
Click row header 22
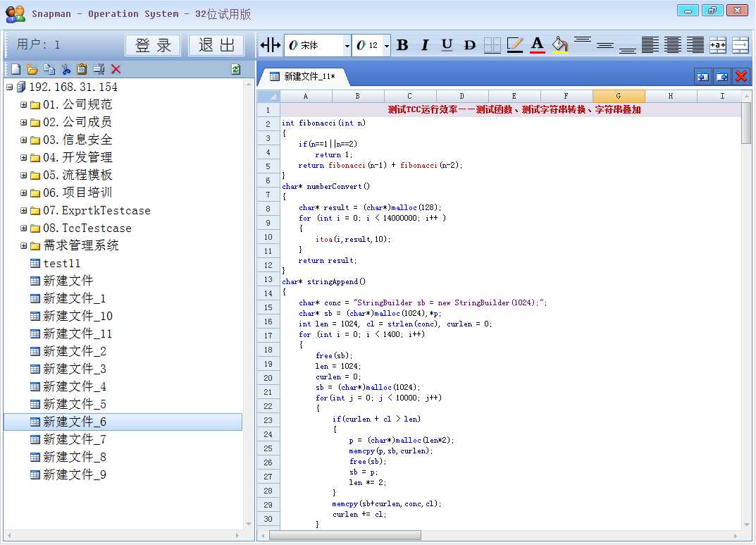click(x=268, y=406)
